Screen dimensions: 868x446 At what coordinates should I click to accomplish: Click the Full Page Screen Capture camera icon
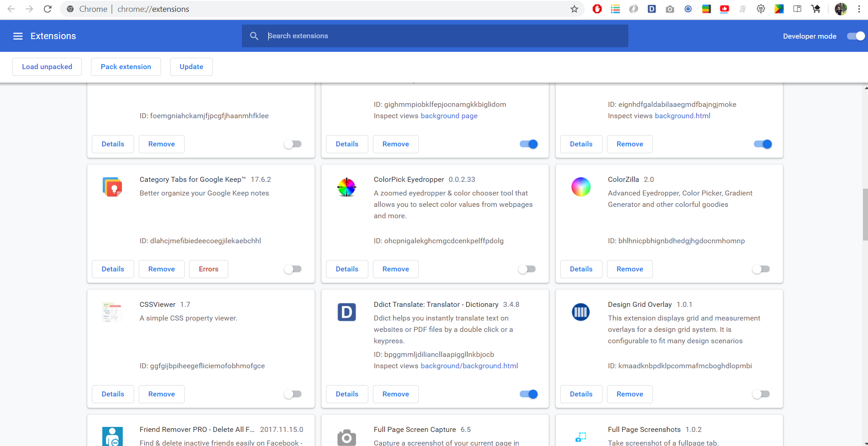346,437
